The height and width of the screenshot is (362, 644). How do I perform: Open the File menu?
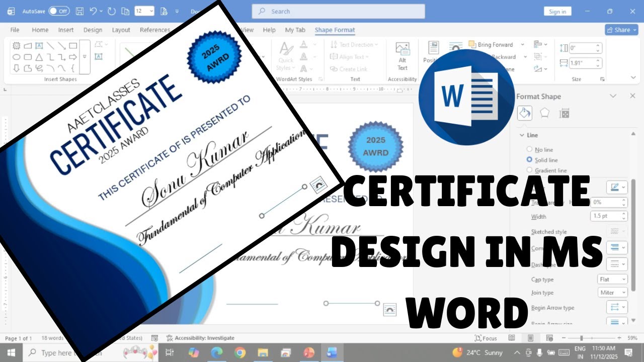tap(15, 30)
